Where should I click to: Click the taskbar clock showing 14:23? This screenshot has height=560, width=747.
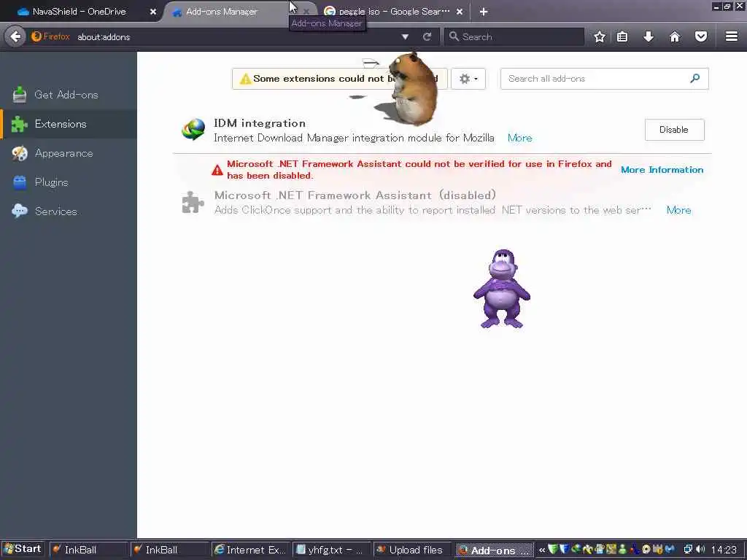724,550
